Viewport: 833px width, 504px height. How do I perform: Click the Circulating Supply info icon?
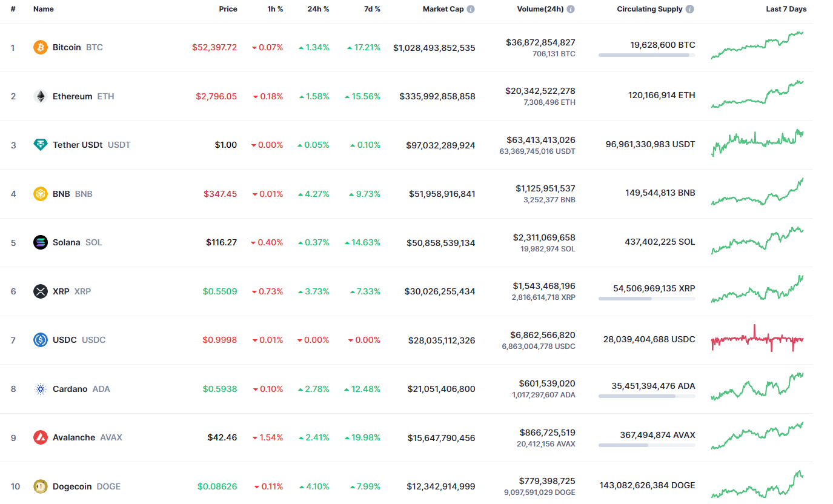click(690, 9)
